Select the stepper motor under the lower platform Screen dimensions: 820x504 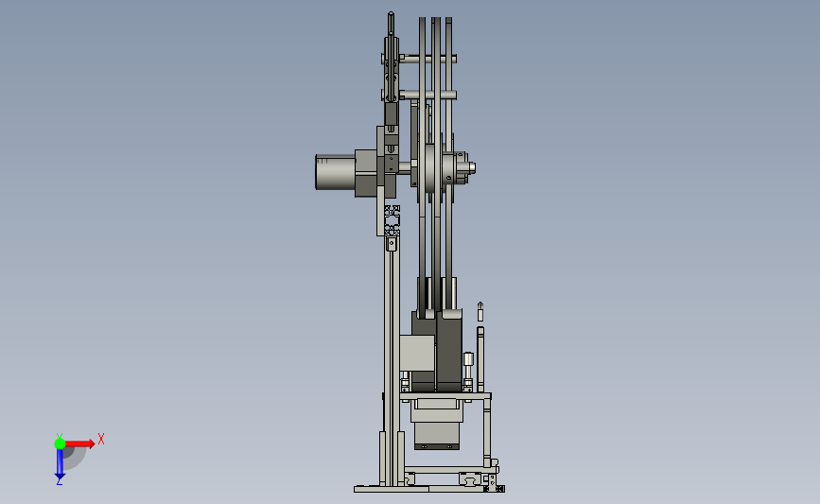coord(437,426)
